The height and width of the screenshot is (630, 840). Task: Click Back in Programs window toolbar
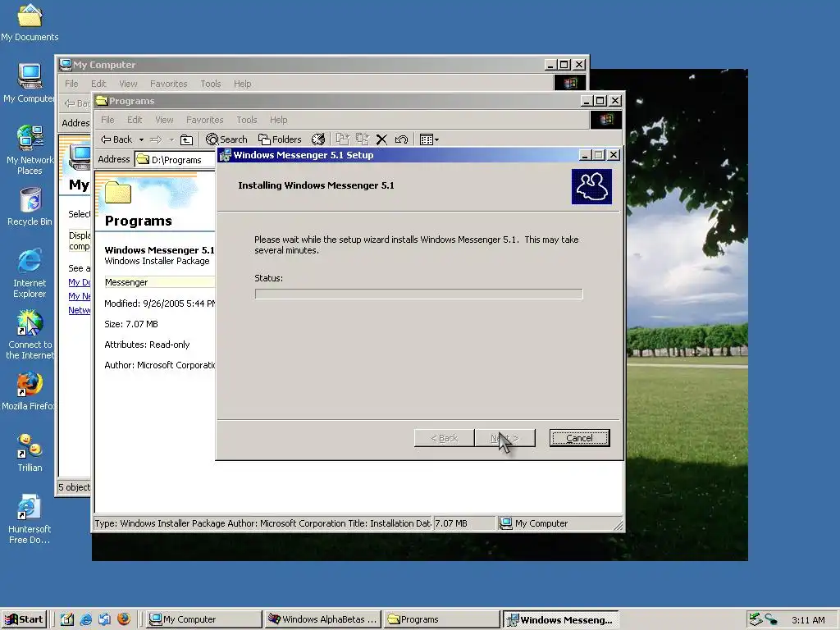coord(116,139)
